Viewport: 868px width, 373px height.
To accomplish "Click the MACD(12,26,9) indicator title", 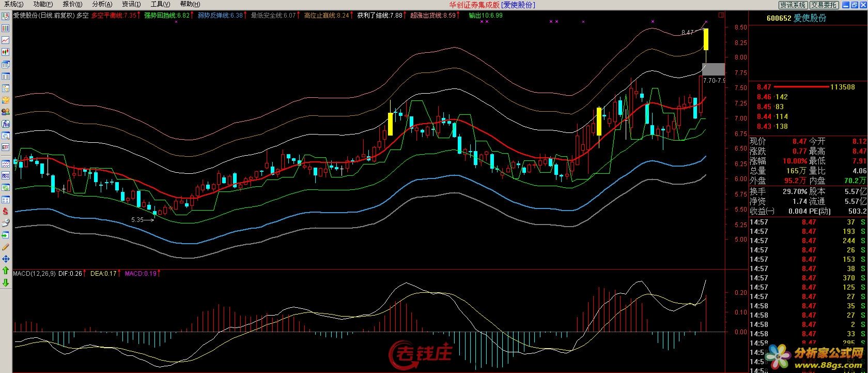I will (x=34, y=273).
